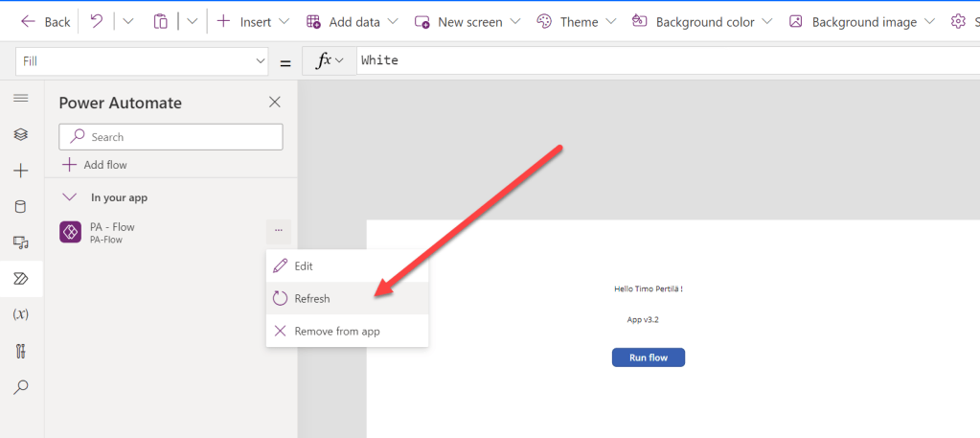Click the Undo arrow icon
This screenshot has width=980, height=438.
pyautogui.click(x=97, y=21)
